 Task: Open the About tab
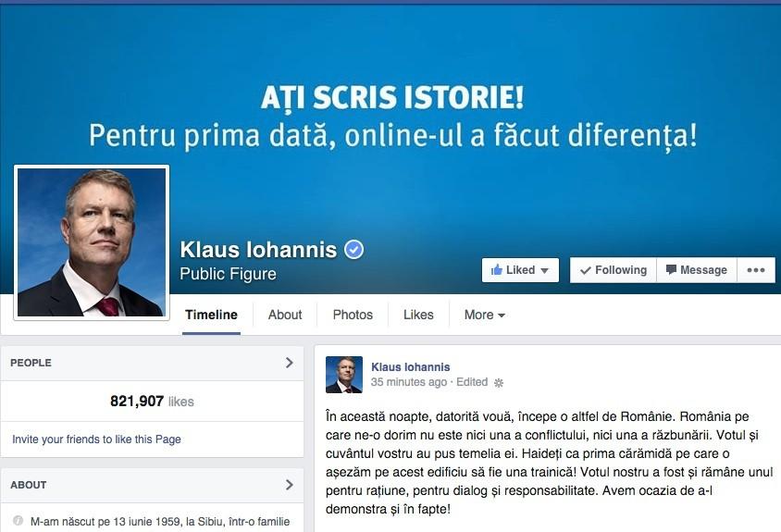(285, 315)
